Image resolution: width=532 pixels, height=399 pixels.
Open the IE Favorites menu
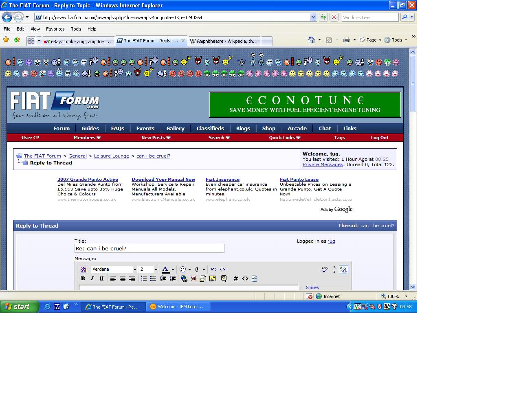(55, 29)
